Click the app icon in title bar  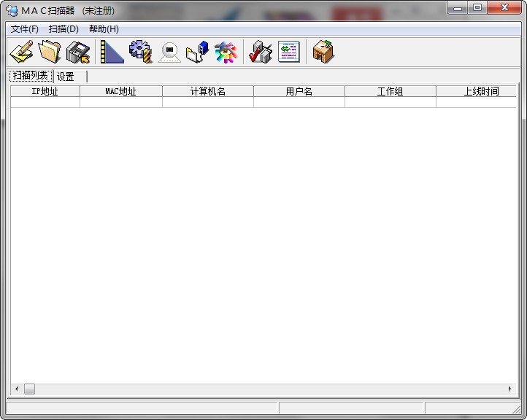point(12,10)
